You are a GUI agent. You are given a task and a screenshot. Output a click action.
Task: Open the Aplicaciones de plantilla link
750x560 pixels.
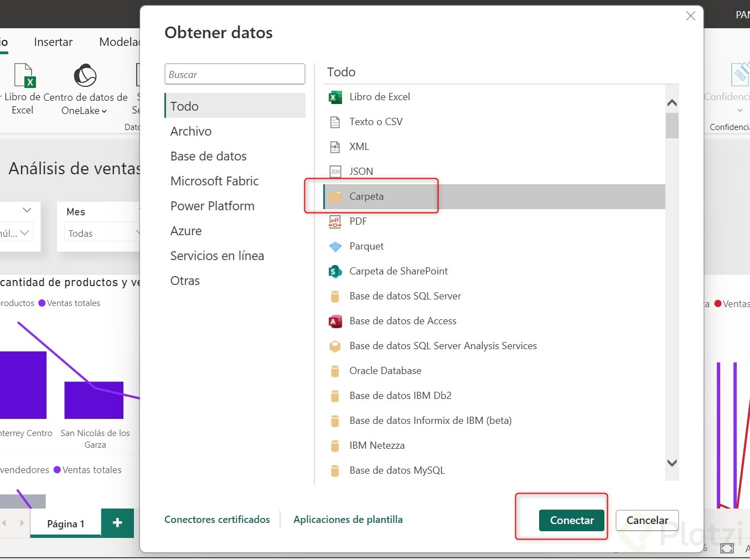pos(348,520)
